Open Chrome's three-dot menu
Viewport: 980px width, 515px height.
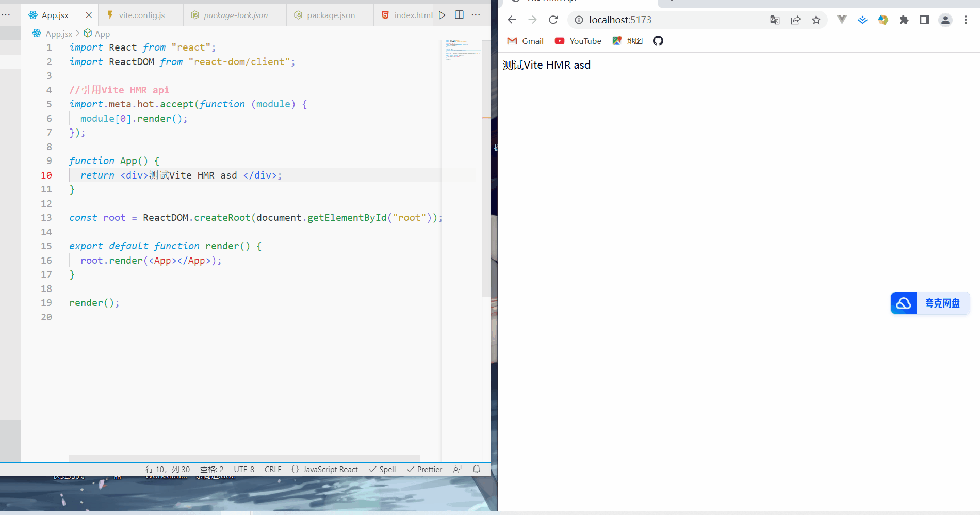[966, 20]
